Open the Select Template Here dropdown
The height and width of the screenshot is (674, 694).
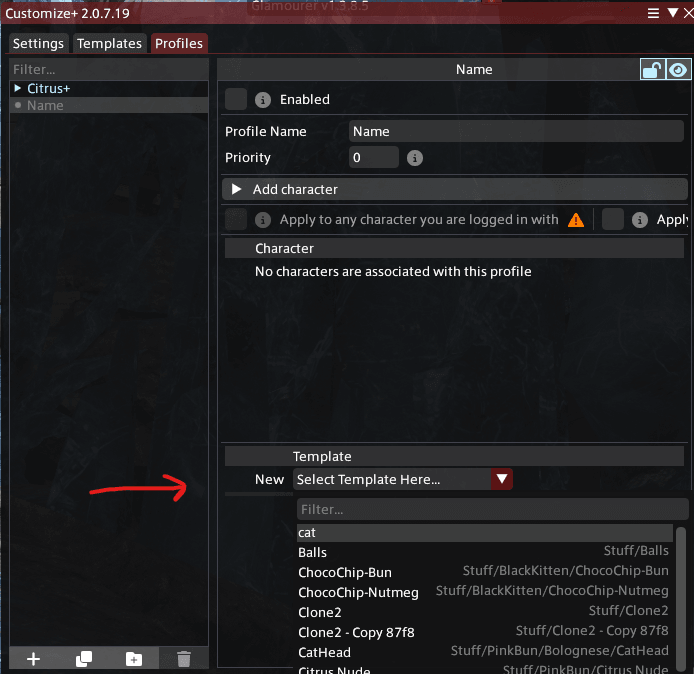tap(402, 479)
